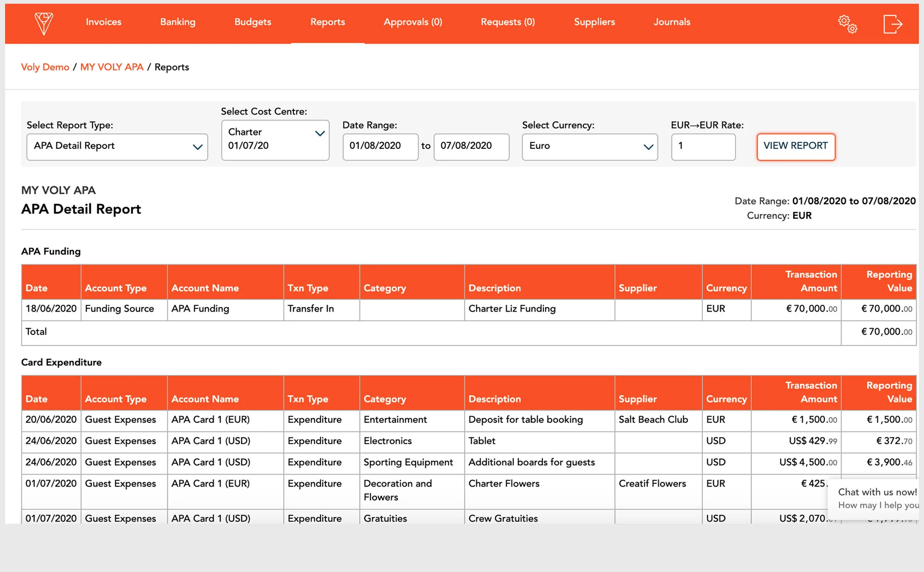
Task: Open the Suppliers section
Action: click(594, 22)
